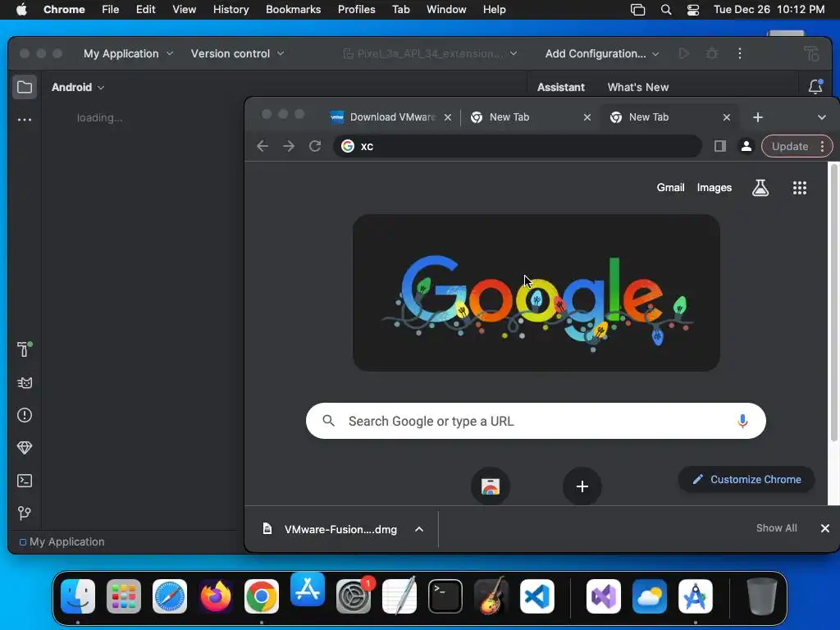
Task: Click the Update button in Chrome
Action: (x=790, y=146)
